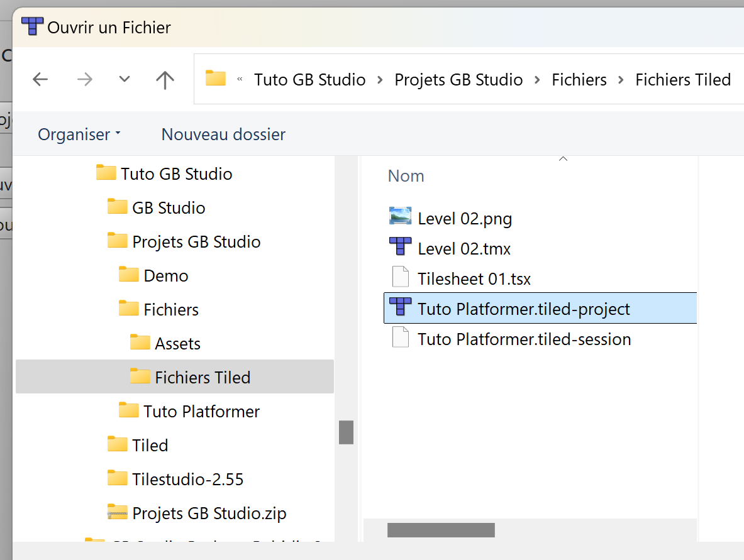Click the back navigation arrow
This screenshot has height=560, width=744.
click(x=40, y=79)
